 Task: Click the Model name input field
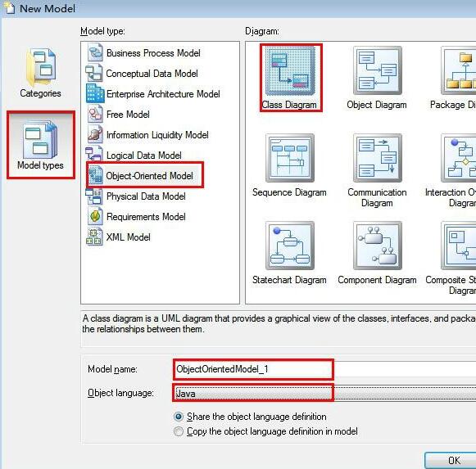324,369
